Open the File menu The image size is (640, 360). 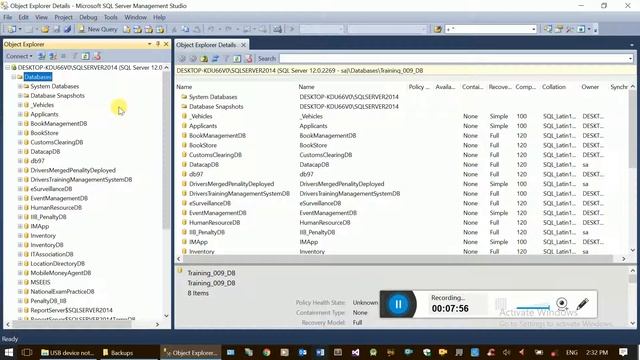(8, 17)
